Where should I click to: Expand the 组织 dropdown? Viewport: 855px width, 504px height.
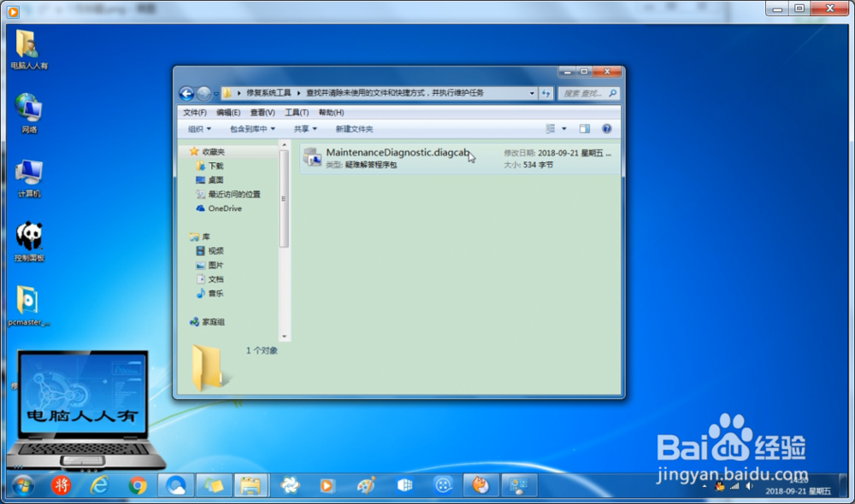199,129
